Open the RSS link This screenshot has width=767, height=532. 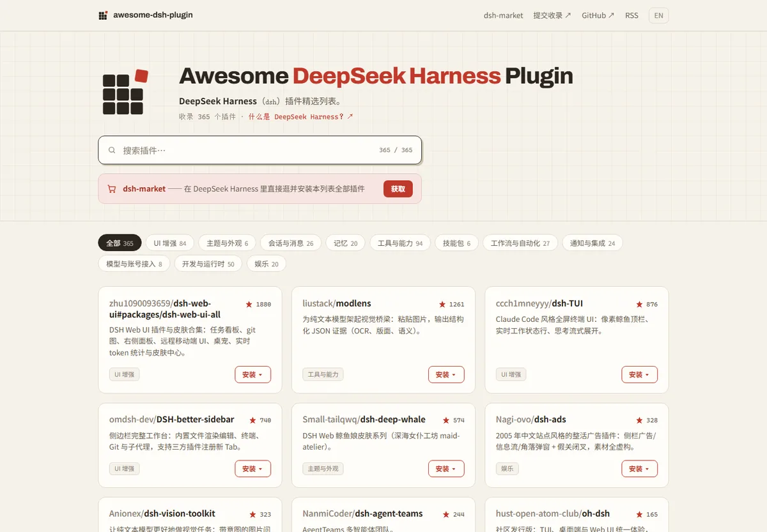(x=631, y=15)
